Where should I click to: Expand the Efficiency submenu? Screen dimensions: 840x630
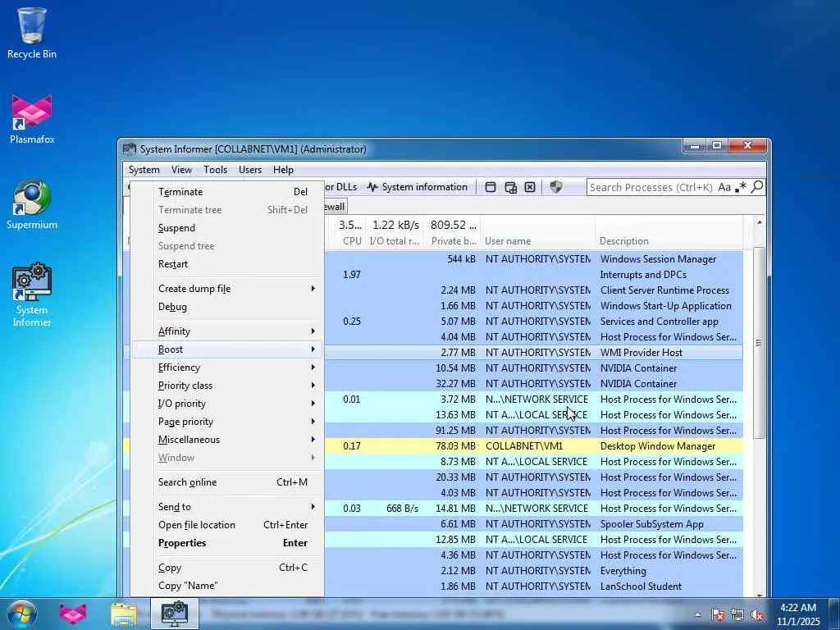click(x=227, y=367)
